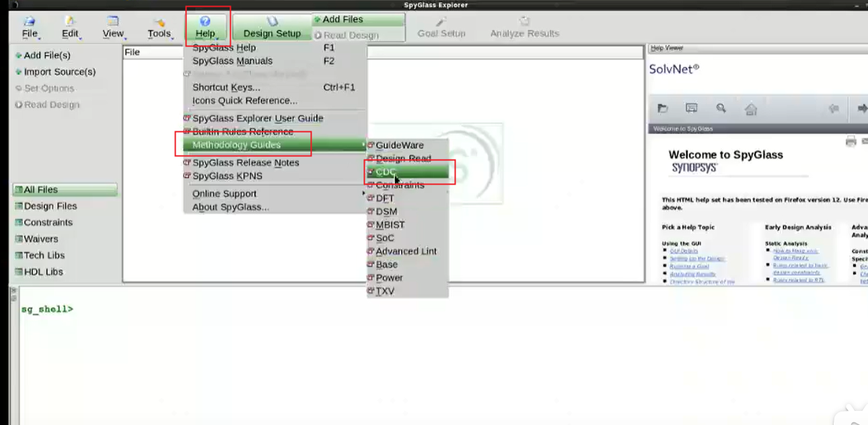Open Builtin Rules Reference

click(275, 131)
